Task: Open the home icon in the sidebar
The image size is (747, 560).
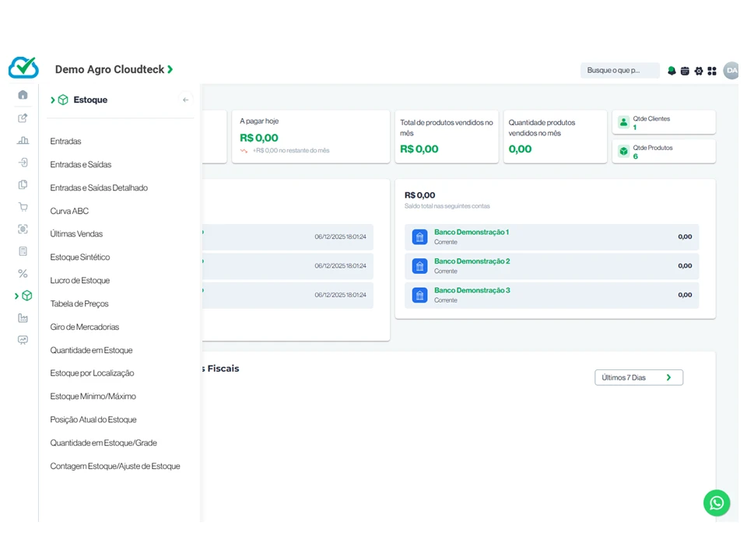Action: pos(23,95)
